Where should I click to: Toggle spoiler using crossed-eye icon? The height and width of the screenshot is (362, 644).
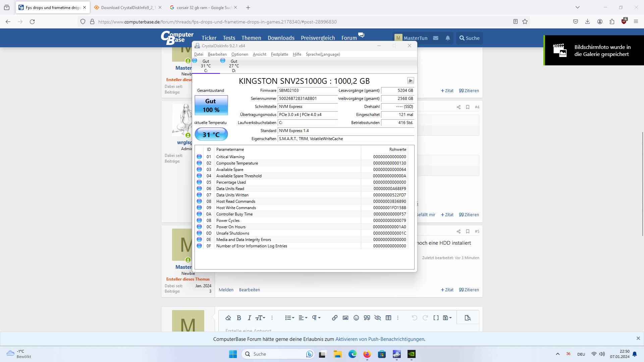[x=378, y=318]
